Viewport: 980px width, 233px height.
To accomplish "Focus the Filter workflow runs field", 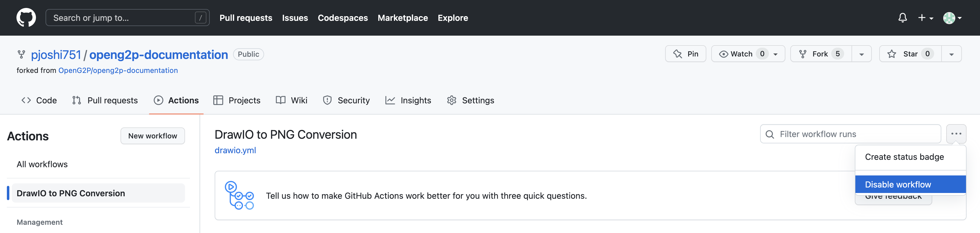I will [850, 134].
